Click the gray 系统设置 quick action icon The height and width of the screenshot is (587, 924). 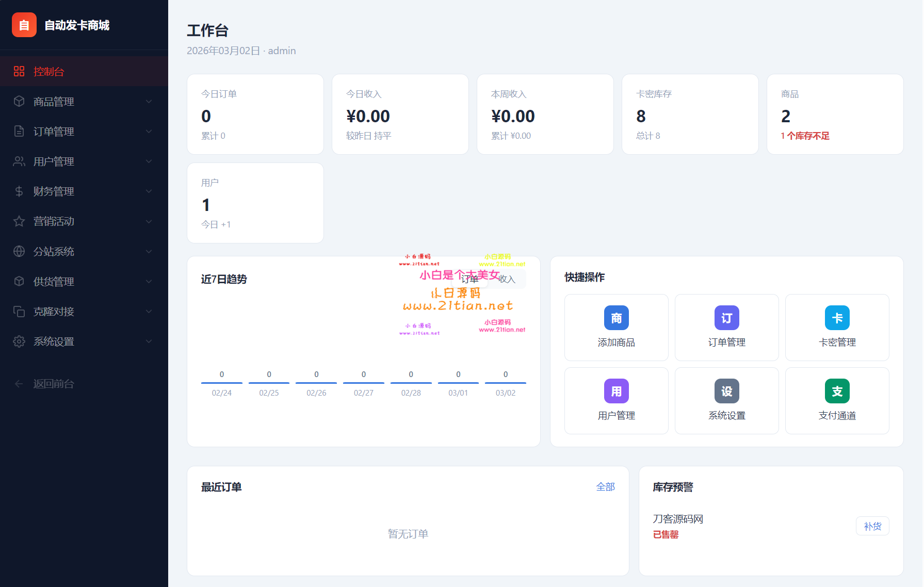726,391
